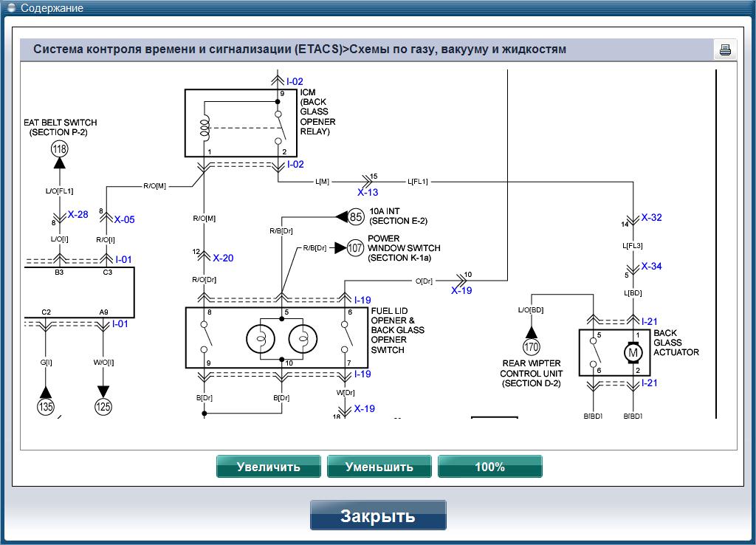Click the Содержание title bar icon
756x545 pixels.
(10, 8)
